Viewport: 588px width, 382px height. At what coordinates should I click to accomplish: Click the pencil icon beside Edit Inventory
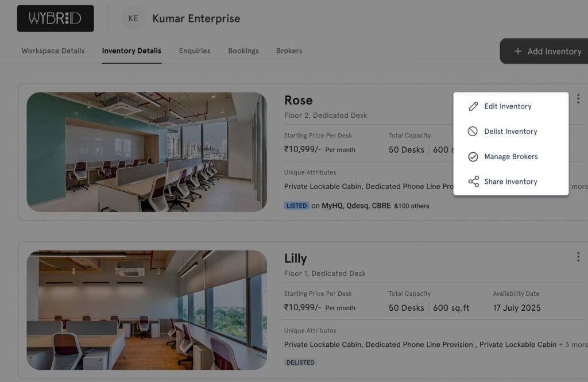[x=473, y=106]
